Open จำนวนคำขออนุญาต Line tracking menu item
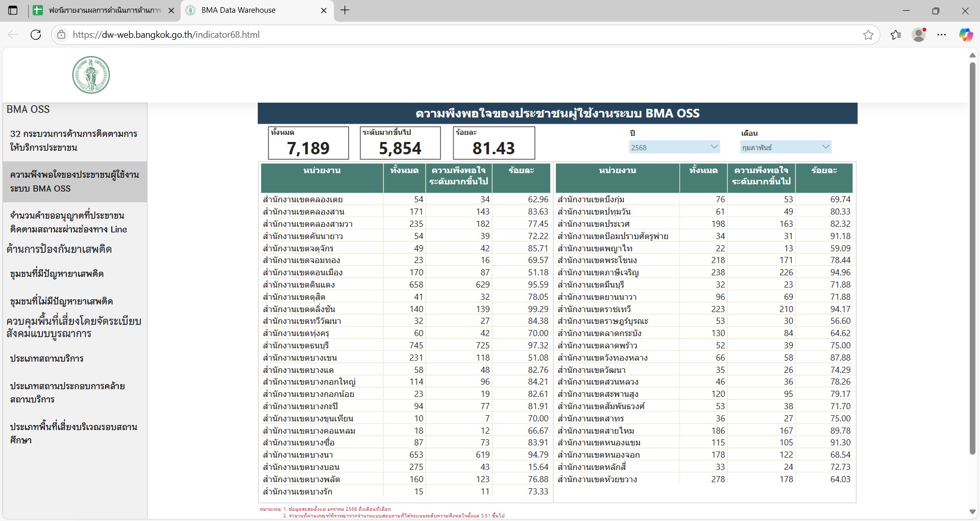The image size is (980, 521). [75, 222]
